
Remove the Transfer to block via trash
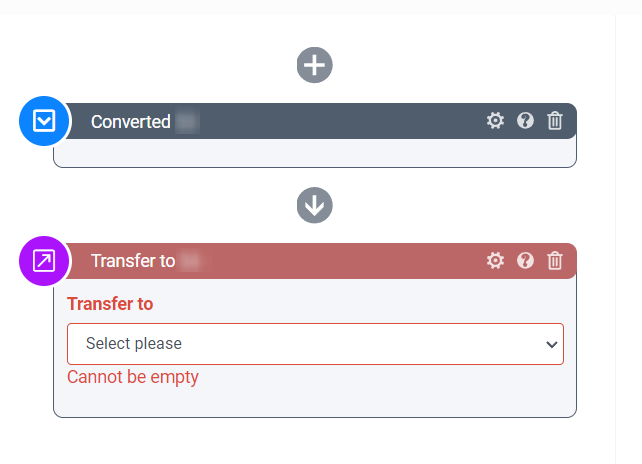pyautogui.click(x=555, y=261)
